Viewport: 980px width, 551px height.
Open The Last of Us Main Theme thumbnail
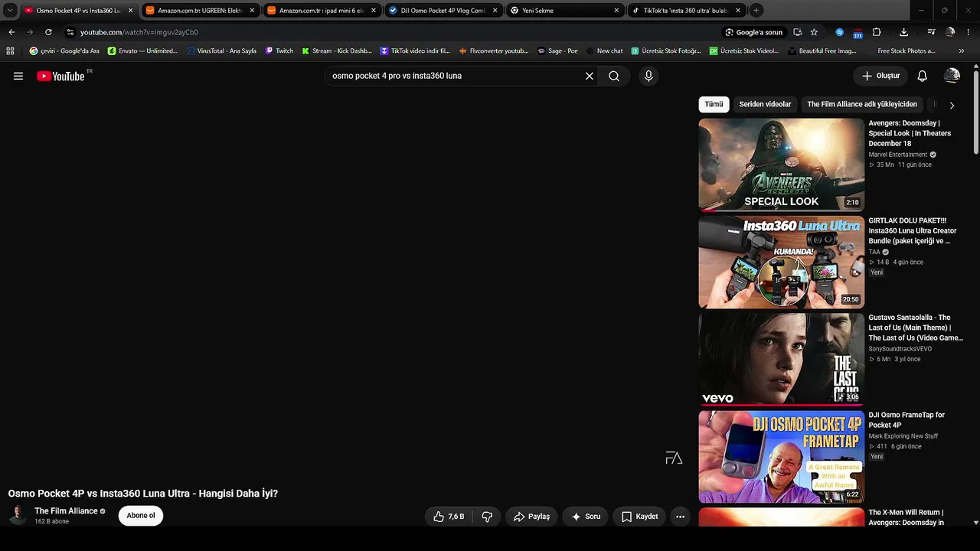point(781,359)
